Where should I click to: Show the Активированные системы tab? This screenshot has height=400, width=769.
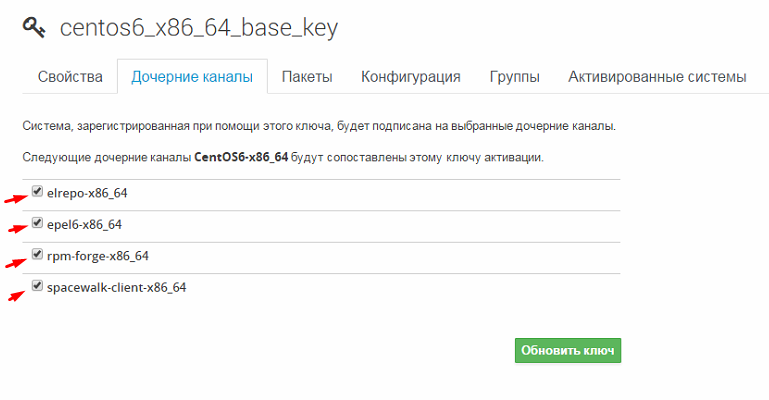(x=657, y=77)
